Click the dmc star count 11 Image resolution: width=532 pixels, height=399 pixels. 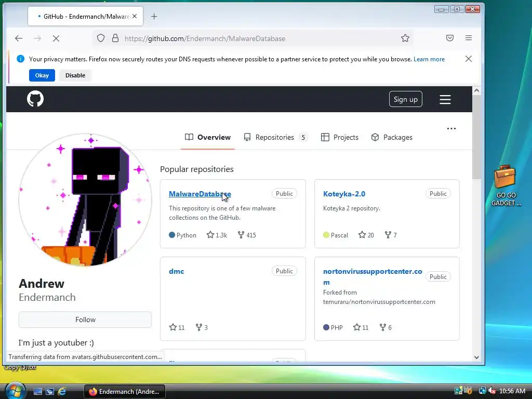tap(177, 327)
